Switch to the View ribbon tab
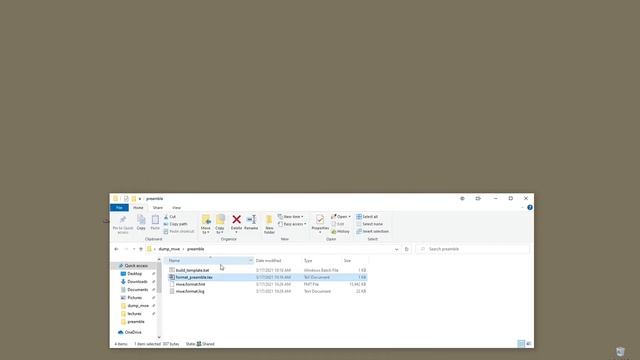Image resolution: width=640 pixels, height=360 pixels. pos(176,208)
